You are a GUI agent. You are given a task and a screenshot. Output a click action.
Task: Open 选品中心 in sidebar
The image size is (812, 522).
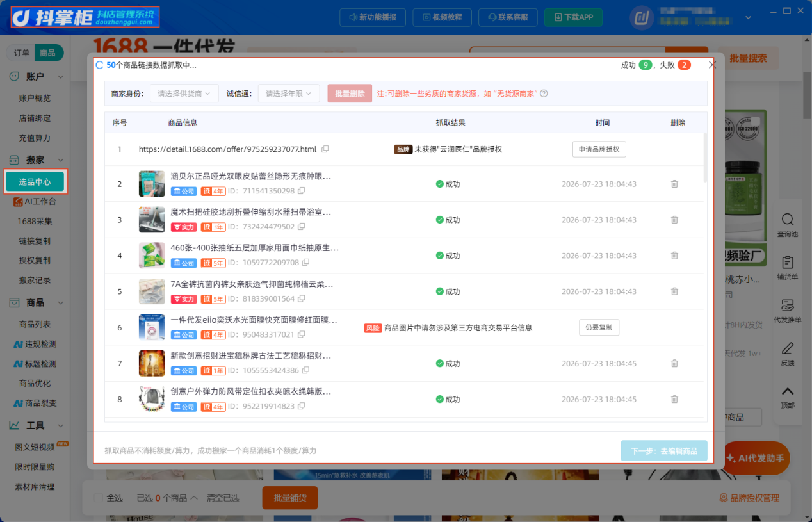click(35, 182)
